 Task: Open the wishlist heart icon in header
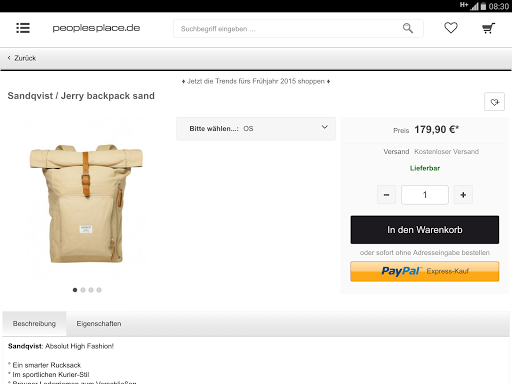pos(451,28)
